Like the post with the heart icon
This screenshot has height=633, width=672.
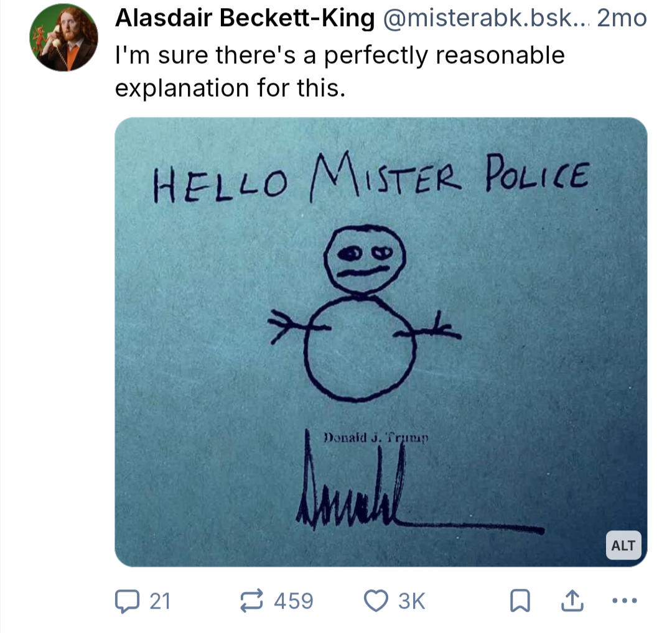(375, 600)
